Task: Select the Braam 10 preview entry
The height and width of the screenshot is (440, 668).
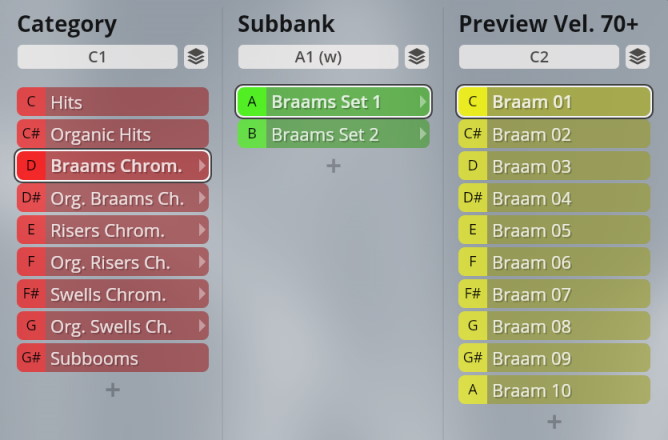Action: (554, 390)
